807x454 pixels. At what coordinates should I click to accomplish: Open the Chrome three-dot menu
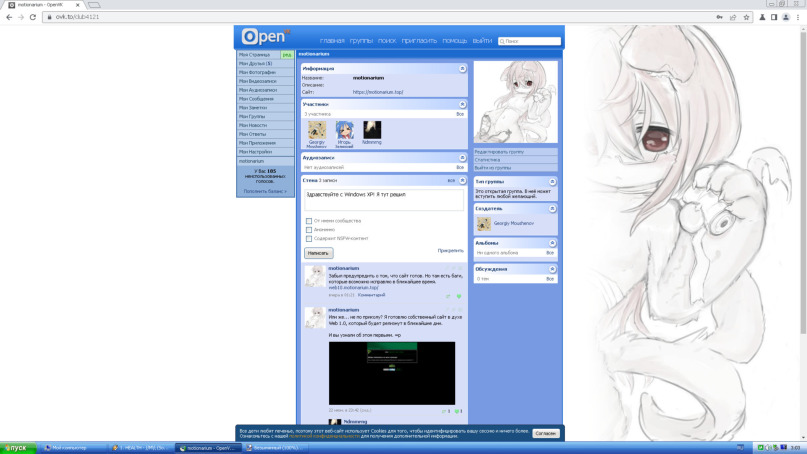point(798,17)
